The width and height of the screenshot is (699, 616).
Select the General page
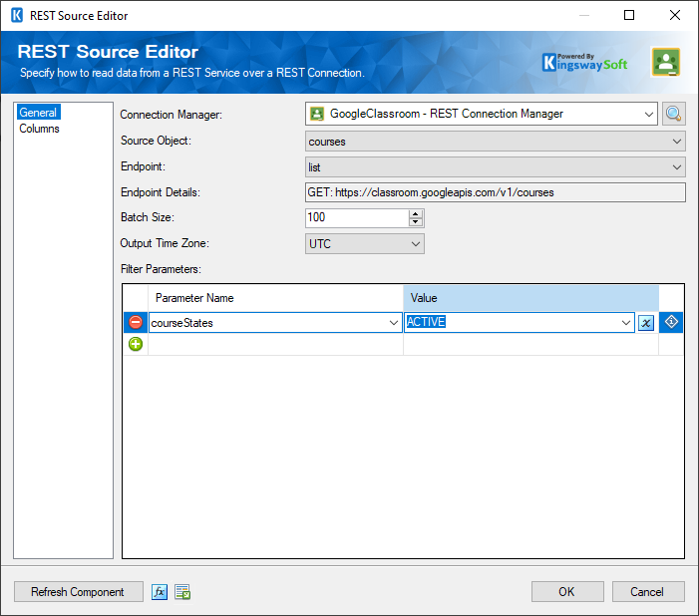point(38,113)
